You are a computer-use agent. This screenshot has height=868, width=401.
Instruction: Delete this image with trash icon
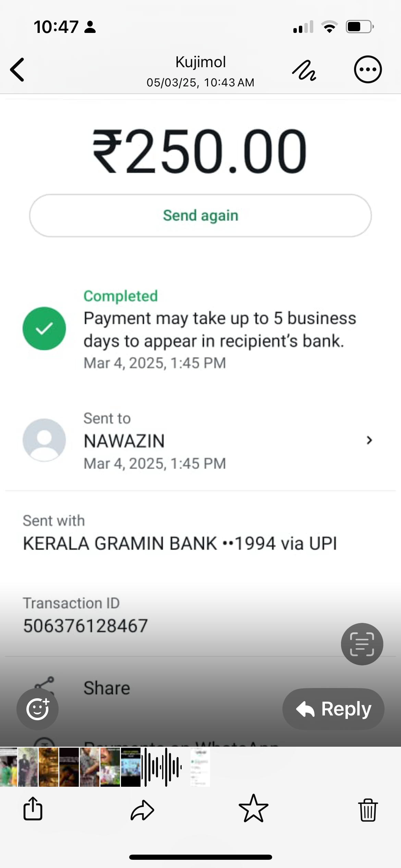click(x=368, y=810)
